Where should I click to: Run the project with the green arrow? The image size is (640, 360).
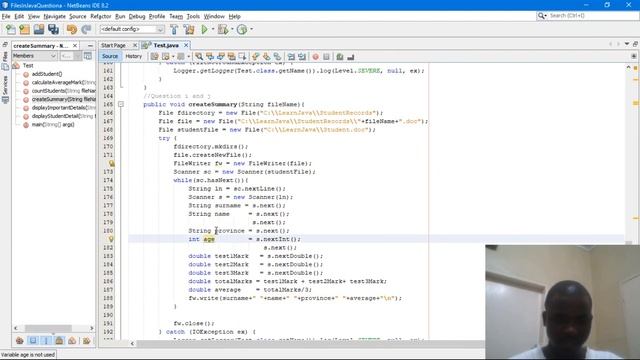[204, 29]
